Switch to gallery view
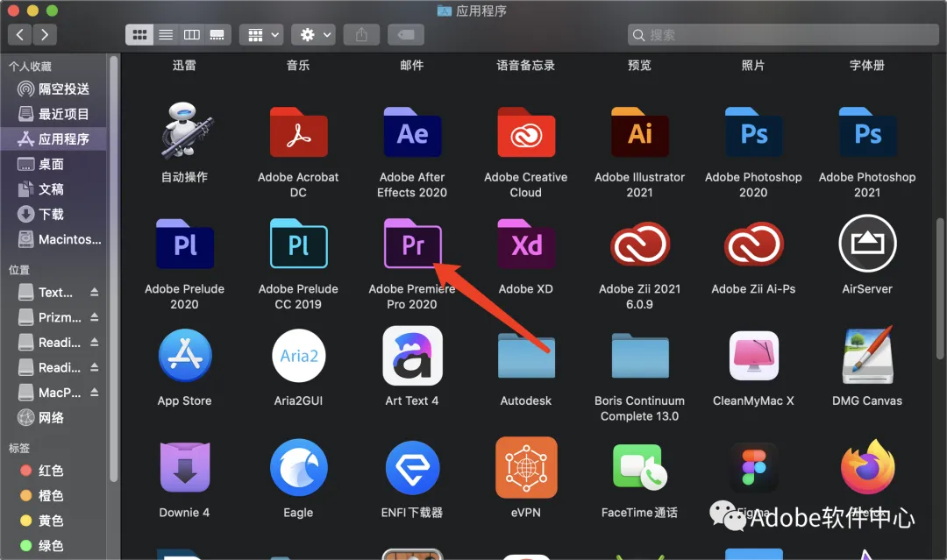Image resolution: width=947 pixels, height=560 pixels. (217, 35)
